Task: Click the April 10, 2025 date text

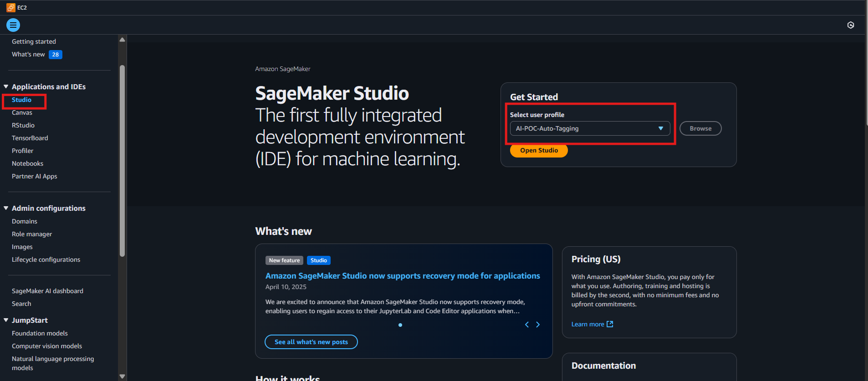Action: (286, 287)
